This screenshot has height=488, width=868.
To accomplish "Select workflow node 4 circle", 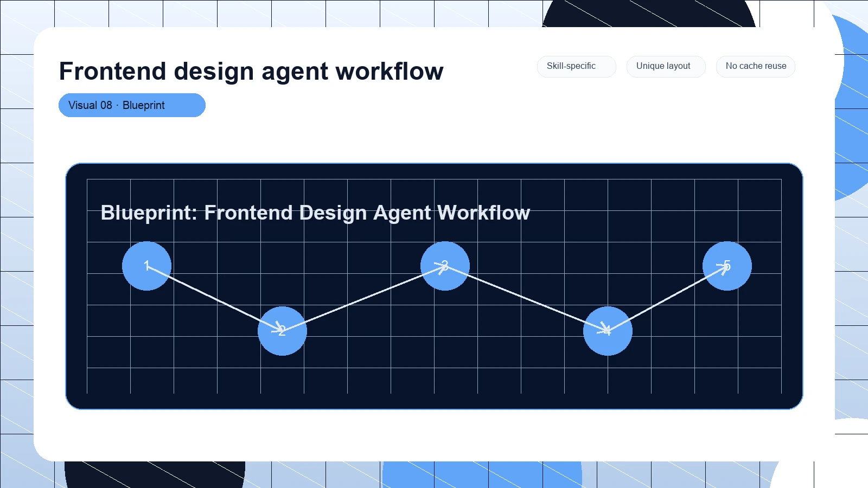I will (608, 331).
